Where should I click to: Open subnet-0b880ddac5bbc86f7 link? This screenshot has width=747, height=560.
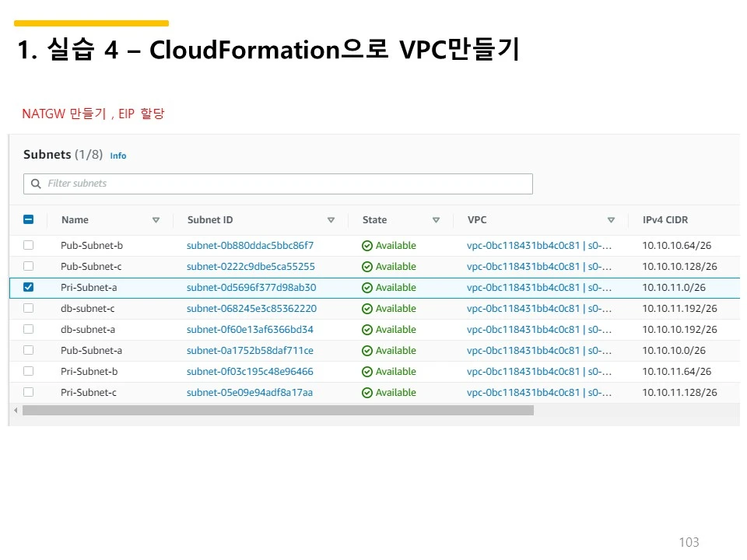click(250, 246)
